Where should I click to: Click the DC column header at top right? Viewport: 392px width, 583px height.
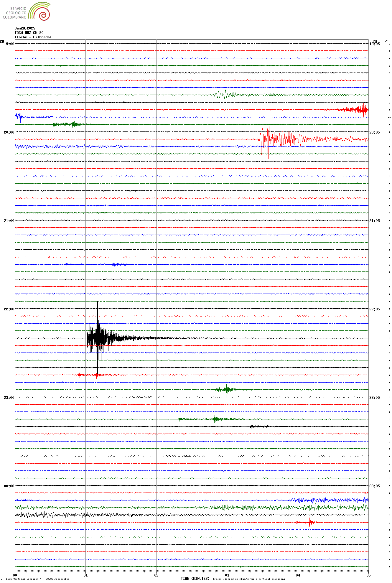point(386,41)
